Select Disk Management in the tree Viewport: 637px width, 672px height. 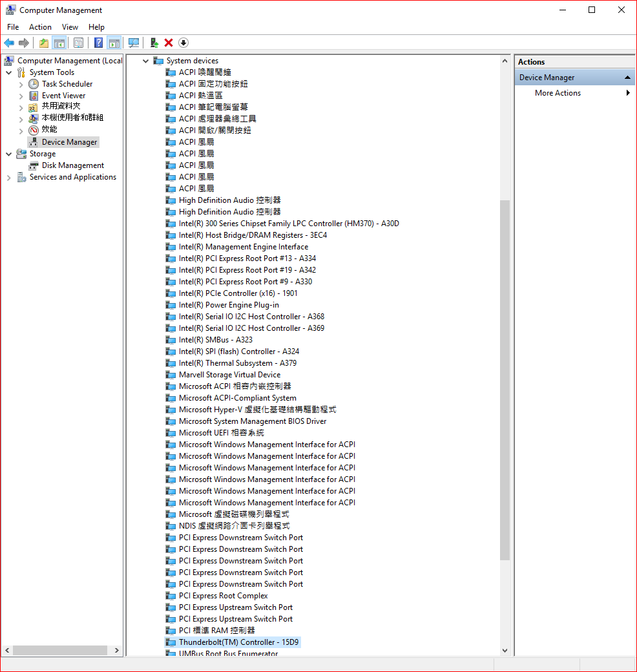click(72, 165)
